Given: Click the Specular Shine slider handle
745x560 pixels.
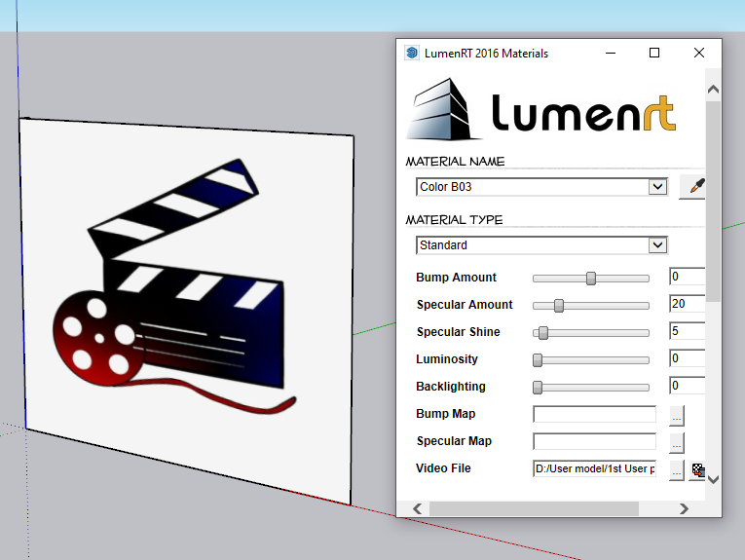Looking at the screenshot, I should point(543,333).
